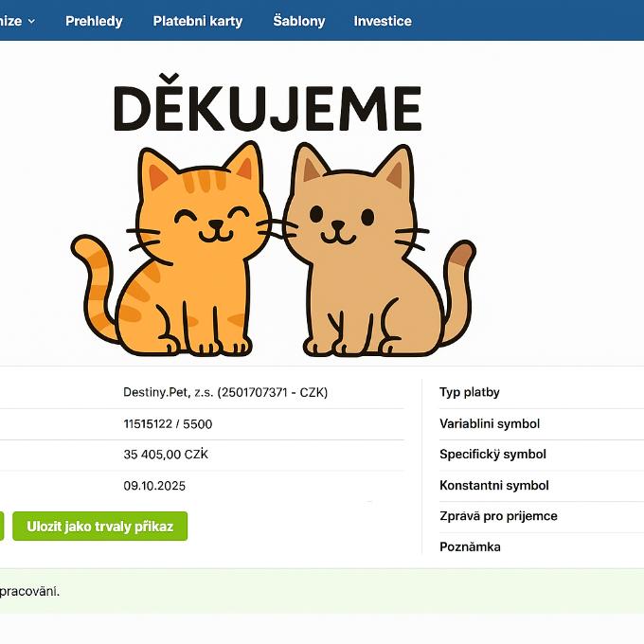644x644 pixels.
Task: Click the Poznámka label
Action: (470, 547)
